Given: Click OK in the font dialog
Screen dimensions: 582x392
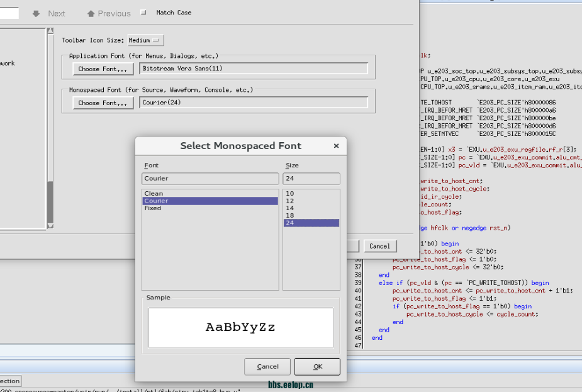Looking at the screenshot, I should tap(317, 367).
